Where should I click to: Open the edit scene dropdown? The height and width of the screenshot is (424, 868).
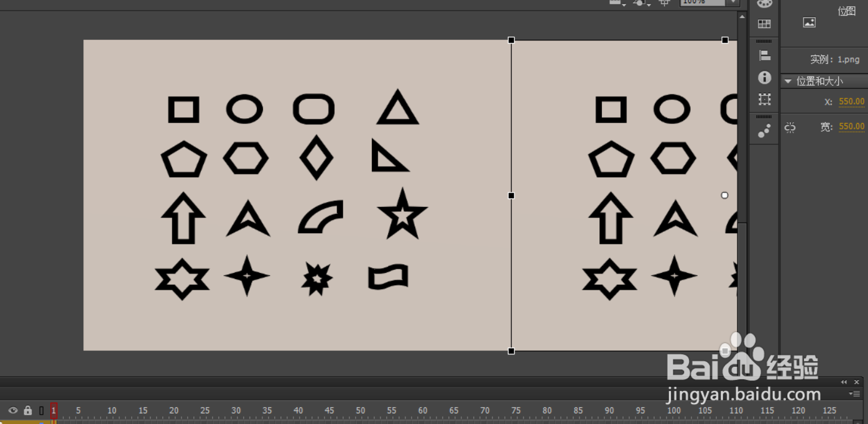tap(616, 2)
